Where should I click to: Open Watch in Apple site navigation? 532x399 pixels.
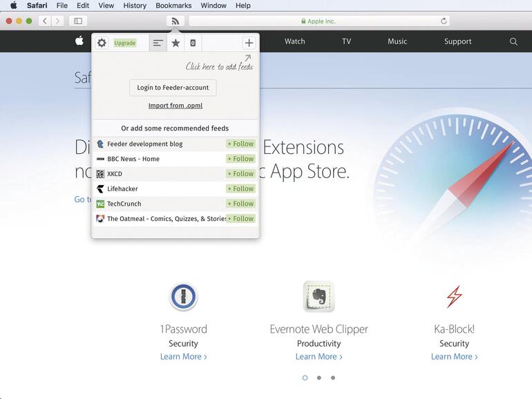point(294,41)
